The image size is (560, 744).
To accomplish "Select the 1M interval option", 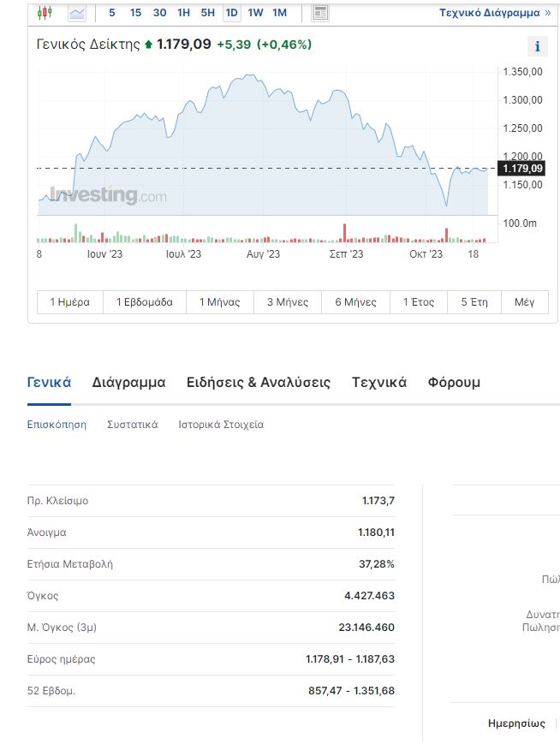I will click(279, 13).
